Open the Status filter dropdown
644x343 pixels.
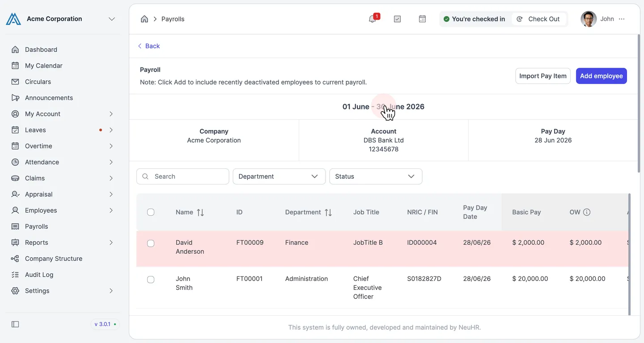click(376, 176)
